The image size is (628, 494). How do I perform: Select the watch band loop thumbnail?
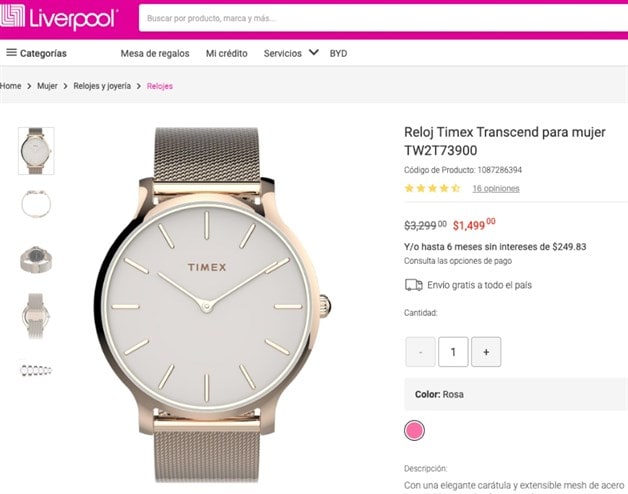click(36, 204)
